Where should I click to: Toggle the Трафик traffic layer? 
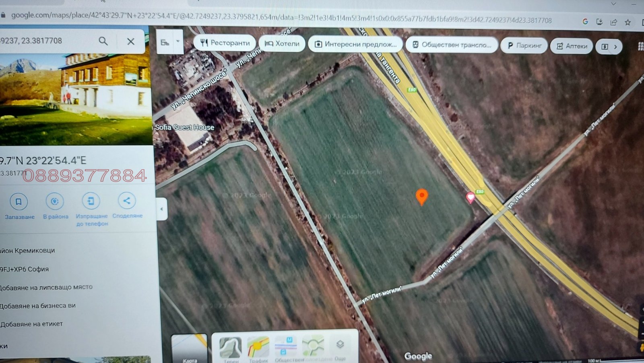(258, 347)
